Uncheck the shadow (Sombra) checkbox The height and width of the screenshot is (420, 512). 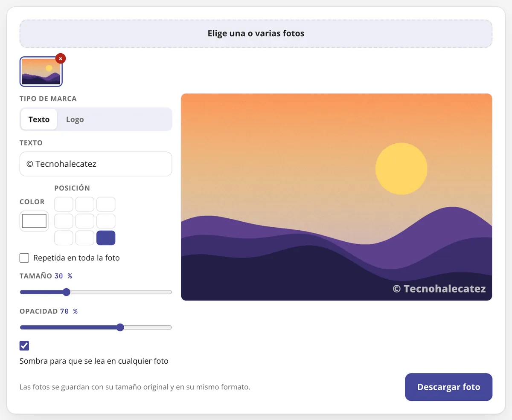tap(24, 346)
